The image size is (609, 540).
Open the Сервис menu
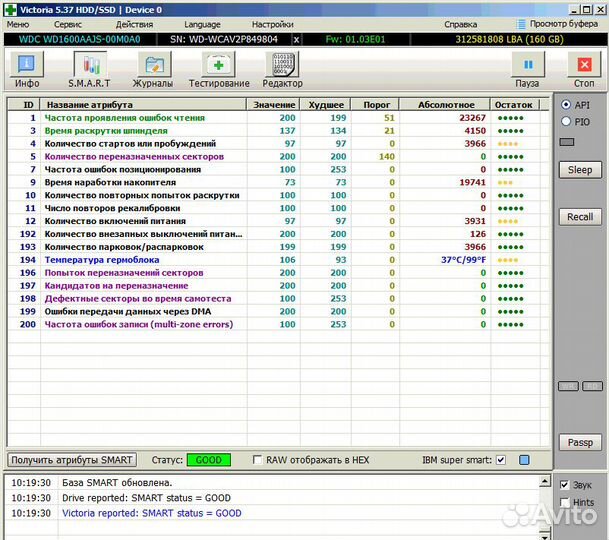tap(68, 23)
